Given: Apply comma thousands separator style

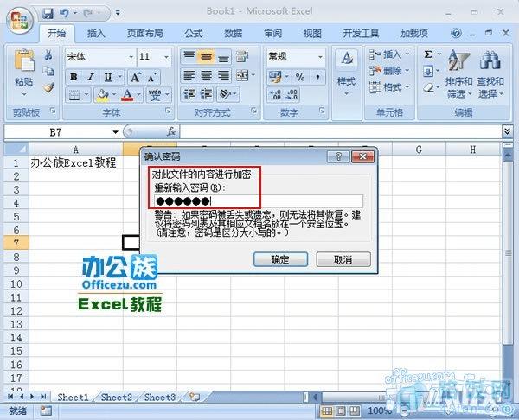Looking at the screenshot, I should [x=317, y=77].
